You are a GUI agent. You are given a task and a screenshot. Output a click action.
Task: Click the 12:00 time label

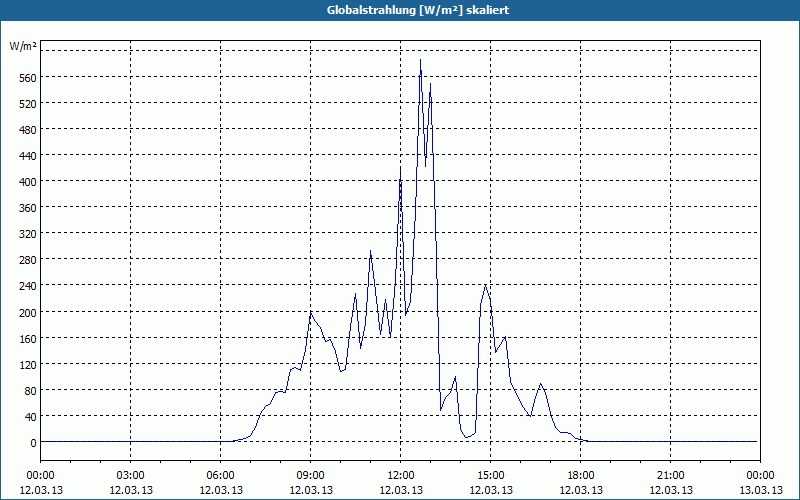click(401, 476)
